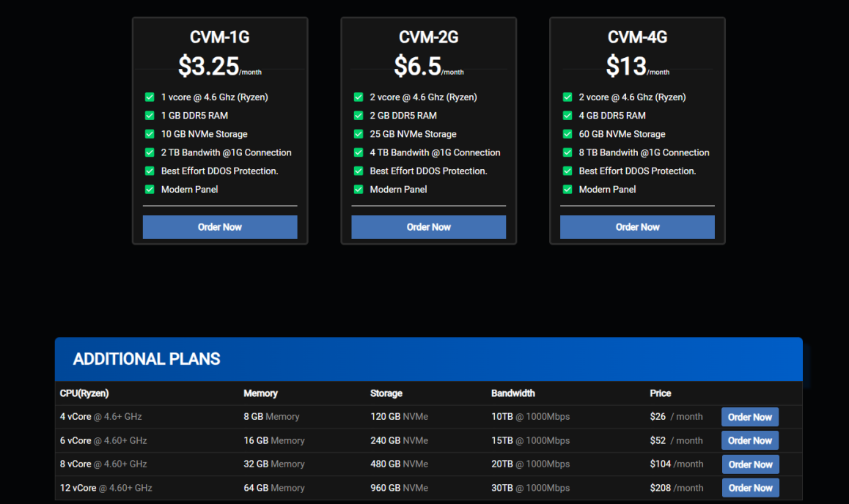Click CVM-2G Modern Panel checkmark
The image size is (849, 504).
[359, 189]
